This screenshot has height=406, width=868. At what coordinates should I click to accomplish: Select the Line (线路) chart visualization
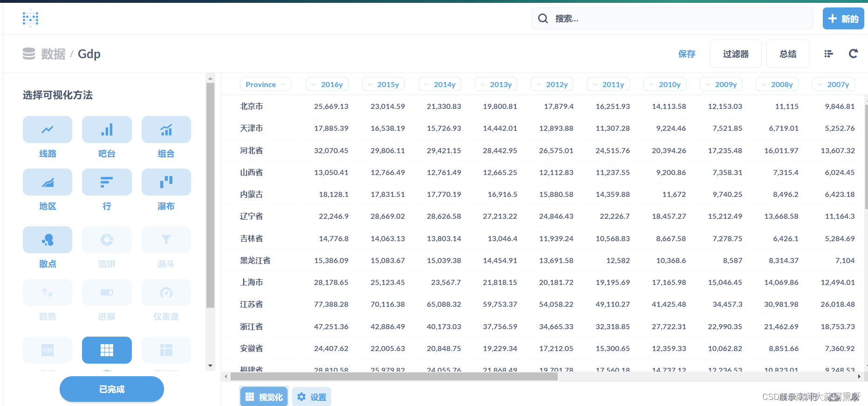coord(48,129)
